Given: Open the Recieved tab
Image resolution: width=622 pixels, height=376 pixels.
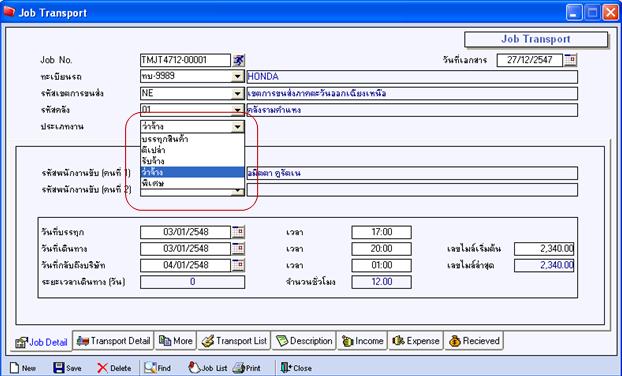Looking at the screenshot, I should tap(474, 341).
